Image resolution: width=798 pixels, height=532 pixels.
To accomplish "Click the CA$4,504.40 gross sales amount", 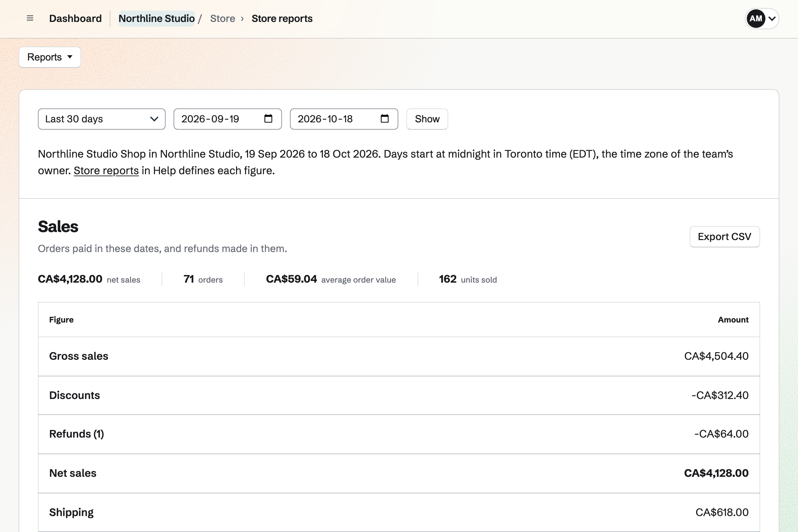I will point(716,356).
